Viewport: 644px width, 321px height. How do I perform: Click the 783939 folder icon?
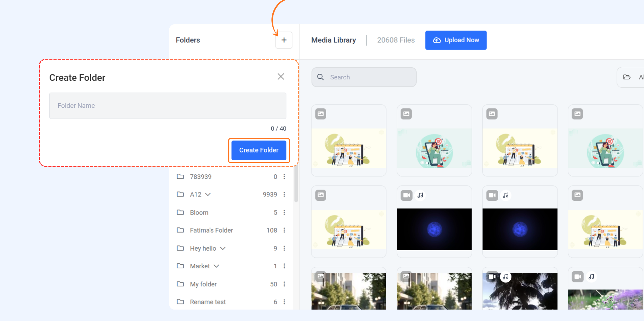point(180,176)
